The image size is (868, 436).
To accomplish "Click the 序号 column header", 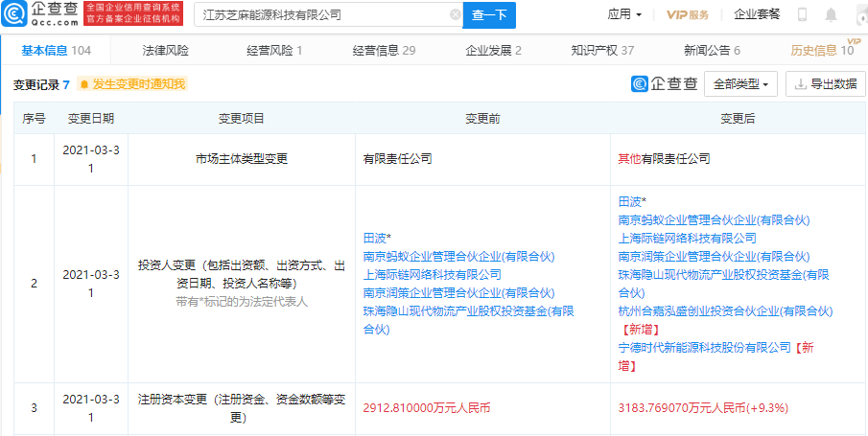I will coord(34,118).
